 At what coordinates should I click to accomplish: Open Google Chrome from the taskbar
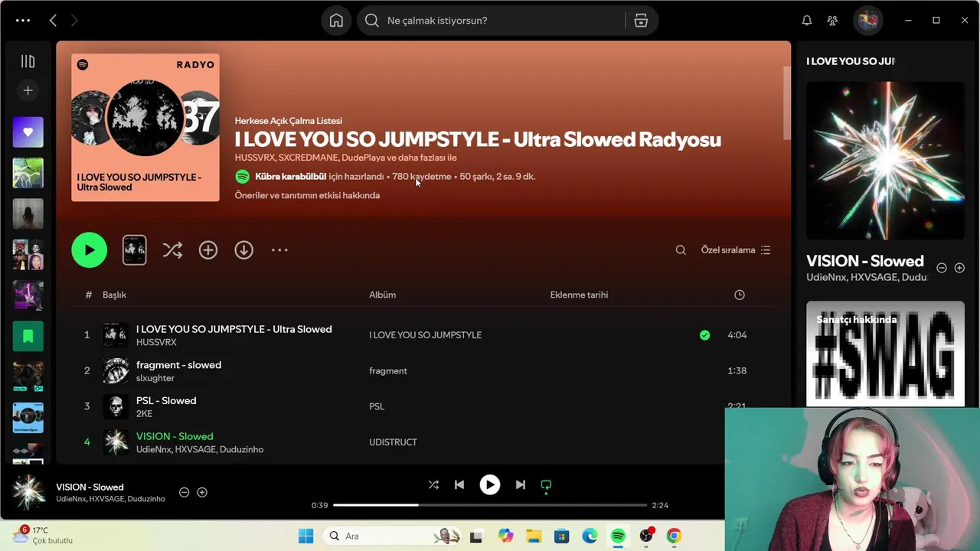[674, 536]
